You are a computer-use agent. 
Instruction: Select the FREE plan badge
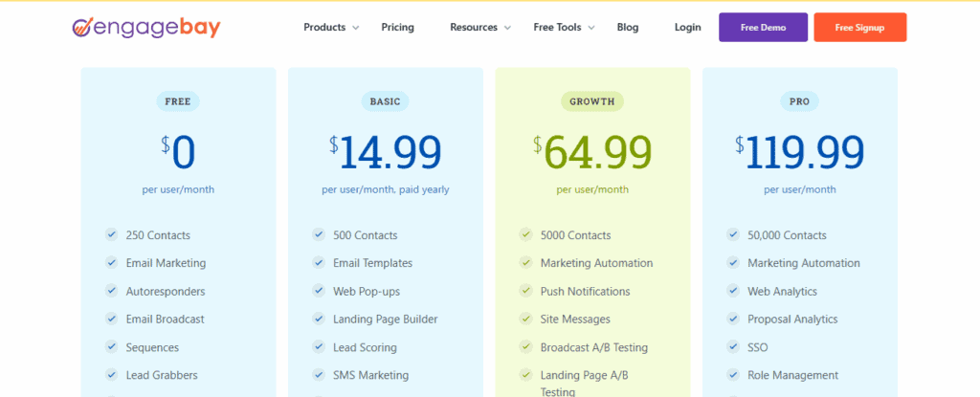tap(178, 101)
